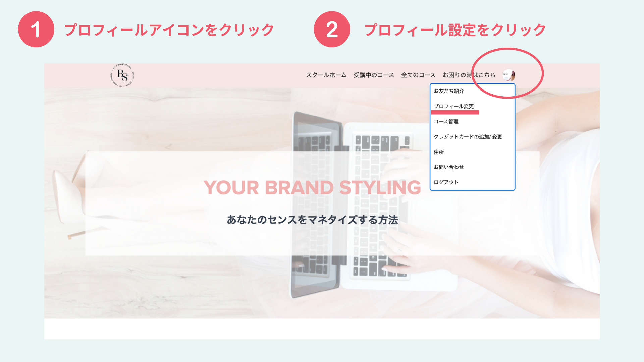The height and width of the screenshot is (362, 644).
Task: Click the YOUR BRAND STYLING heading
Action: 312,187
